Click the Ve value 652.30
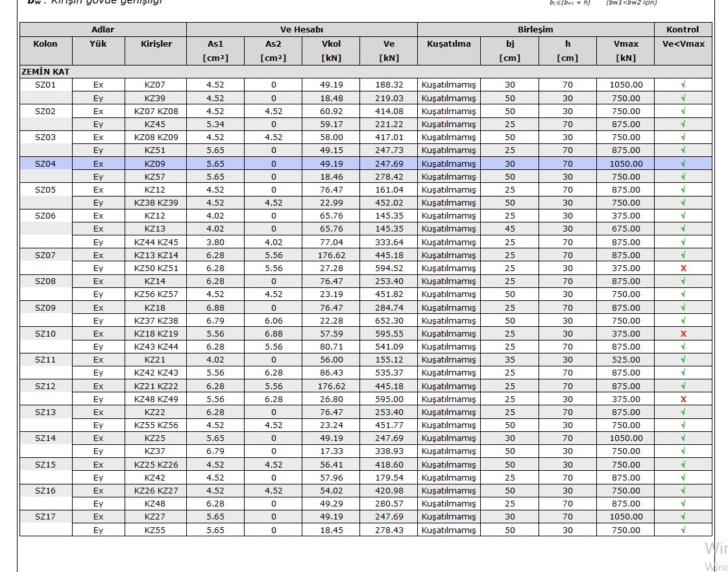The image size is (728, 572). pos(389,320)
